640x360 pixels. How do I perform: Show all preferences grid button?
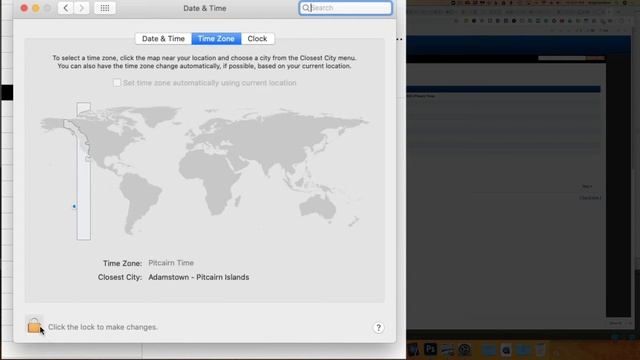coord(105,8)
